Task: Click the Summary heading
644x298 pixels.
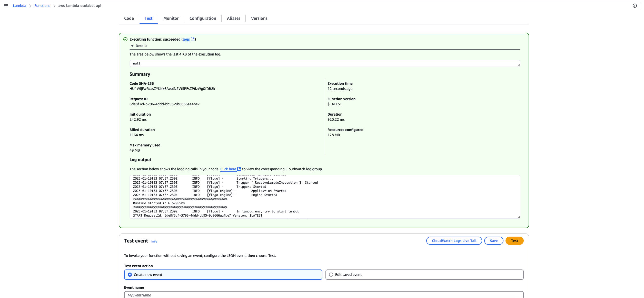Action: (140, 74)
